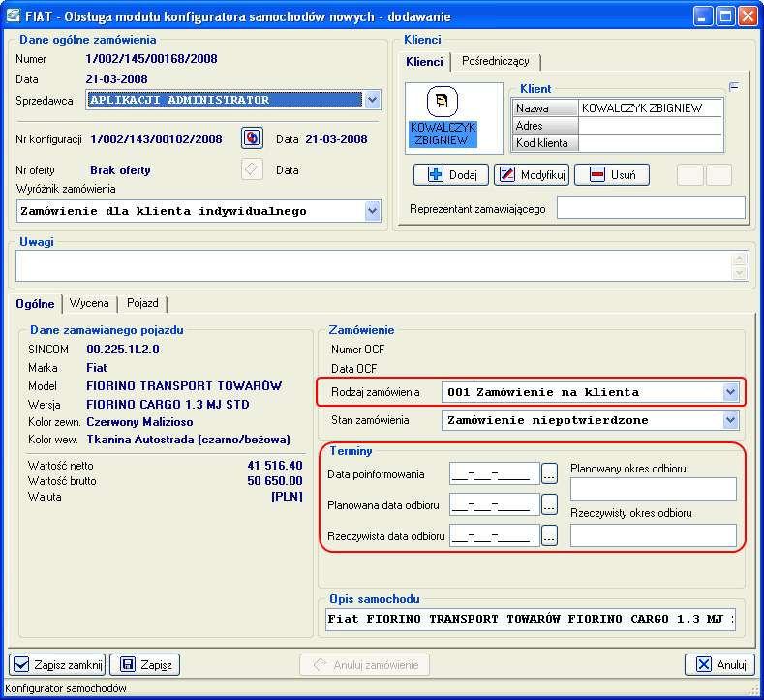Click the small flag icon beside Klient
This screenshot has width=764, height=700.
click(x=734, y=87)
